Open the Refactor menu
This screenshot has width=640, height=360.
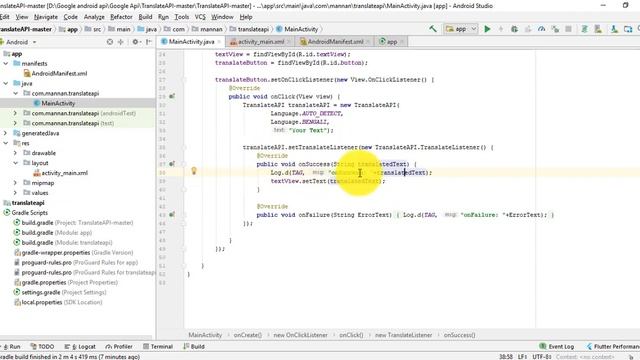point(121,17)
